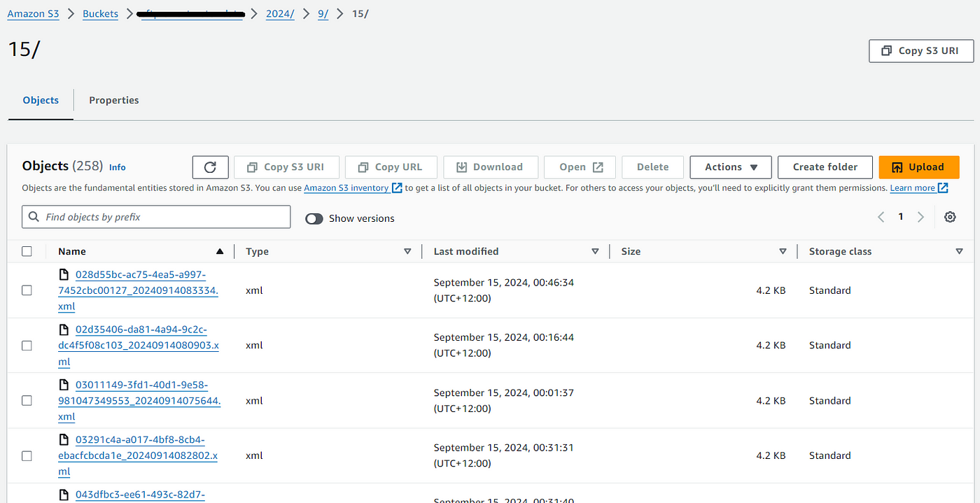Viewport: 980px width, 503px height.
Task: Open Amazon S3 inventory link
Action: click(x=346, y=187)
